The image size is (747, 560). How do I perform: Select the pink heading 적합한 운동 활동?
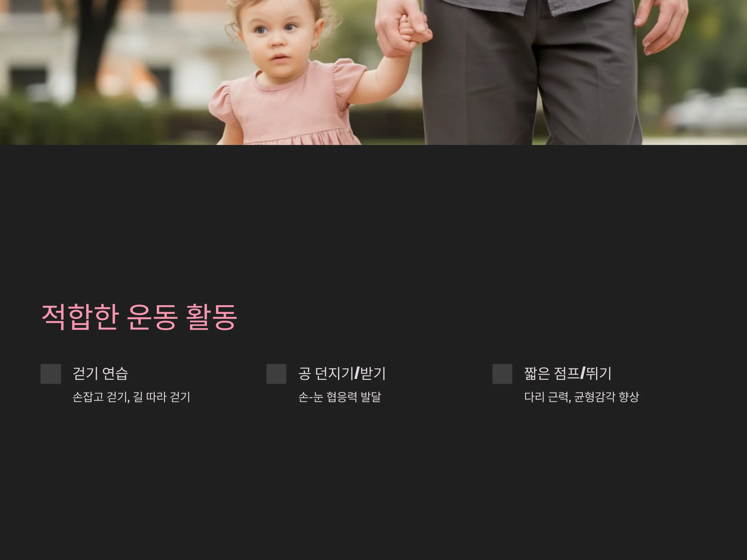(139, 317)
